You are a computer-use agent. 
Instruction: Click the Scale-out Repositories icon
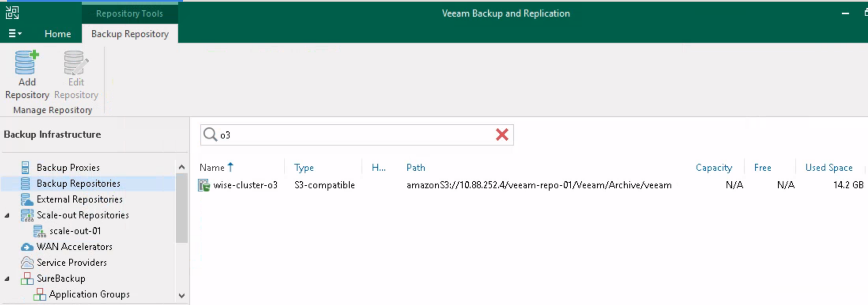pos(27,215)
